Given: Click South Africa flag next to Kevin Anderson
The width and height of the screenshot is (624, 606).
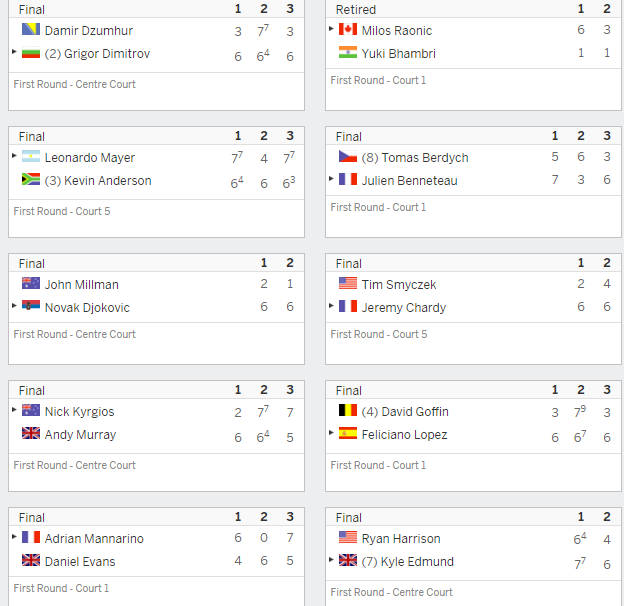Looking at the screenshot, I should pos(31,179).
